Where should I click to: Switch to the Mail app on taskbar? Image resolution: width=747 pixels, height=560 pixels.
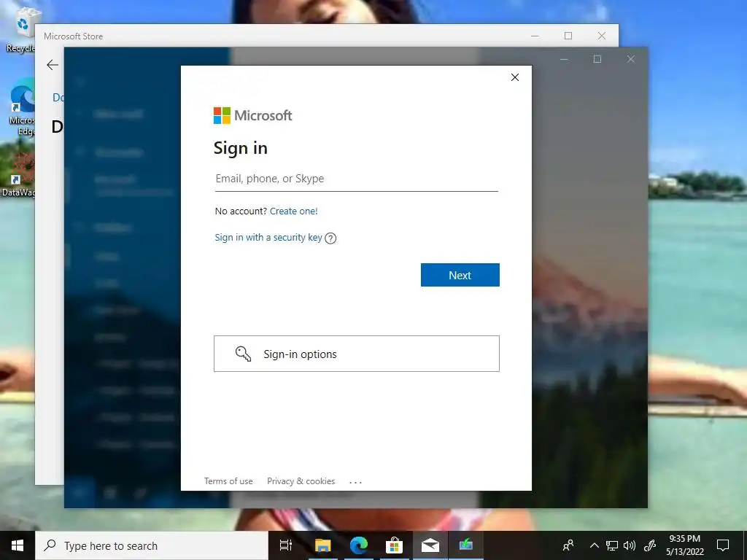(x=430, y=545)
